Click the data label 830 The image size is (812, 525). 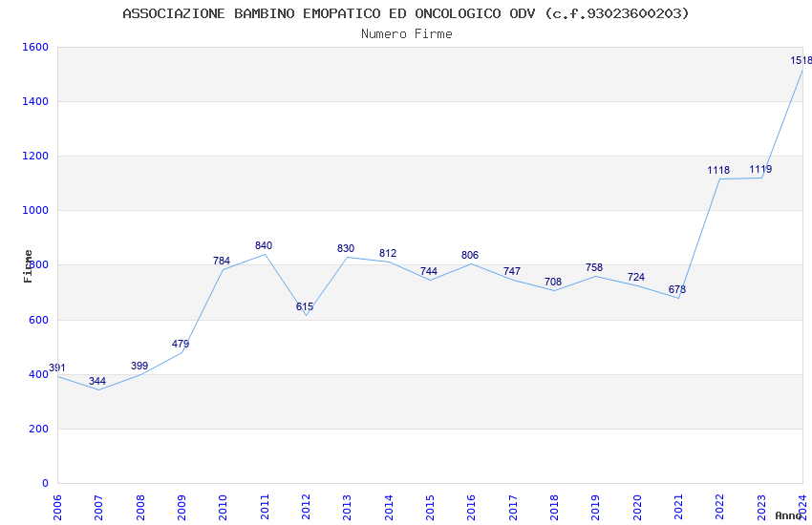point(346,248)
